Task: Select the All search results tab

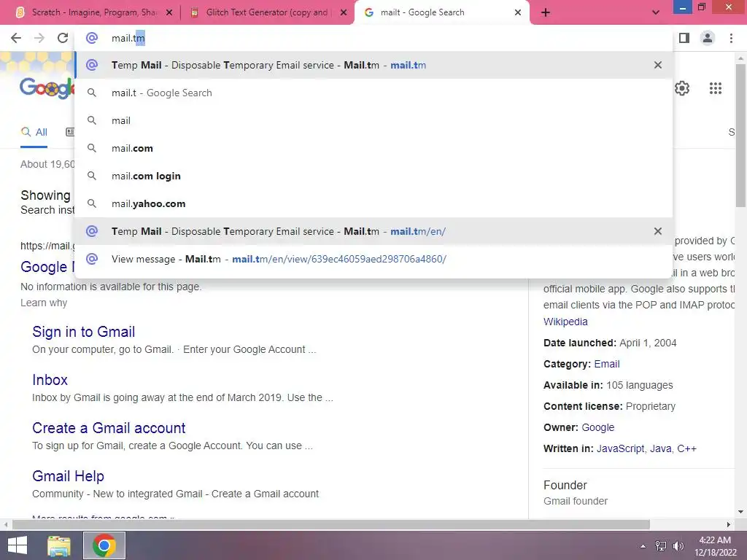Action: pyautogui.click(x=34, y=132)
